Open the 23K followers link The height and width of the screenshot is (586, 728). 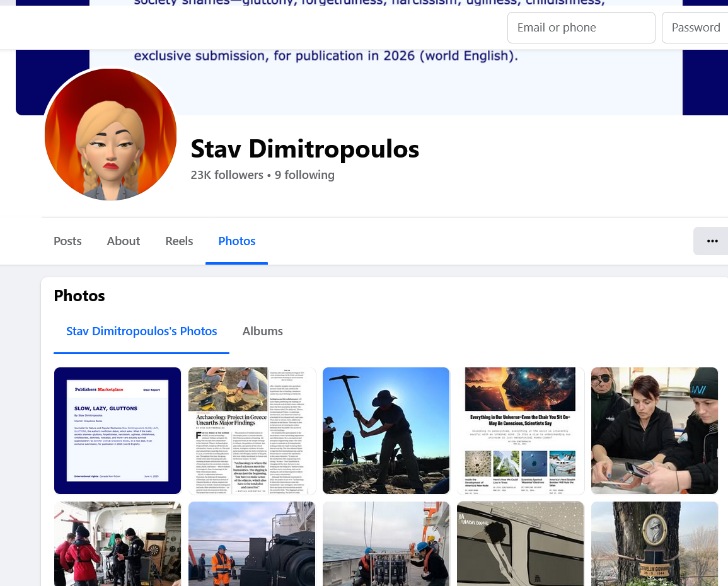coord(227,175)
